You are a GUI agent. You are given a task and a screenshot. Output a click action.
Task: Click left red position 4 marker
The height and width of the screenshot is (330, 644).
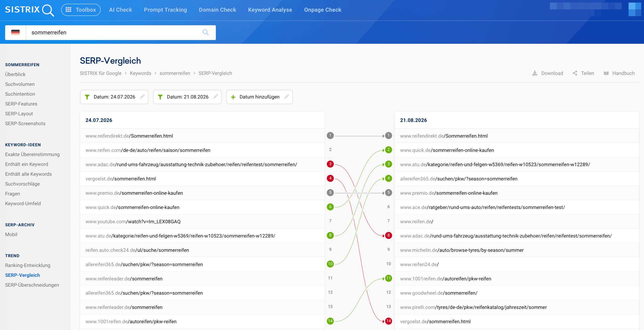[x=330, y=178]
